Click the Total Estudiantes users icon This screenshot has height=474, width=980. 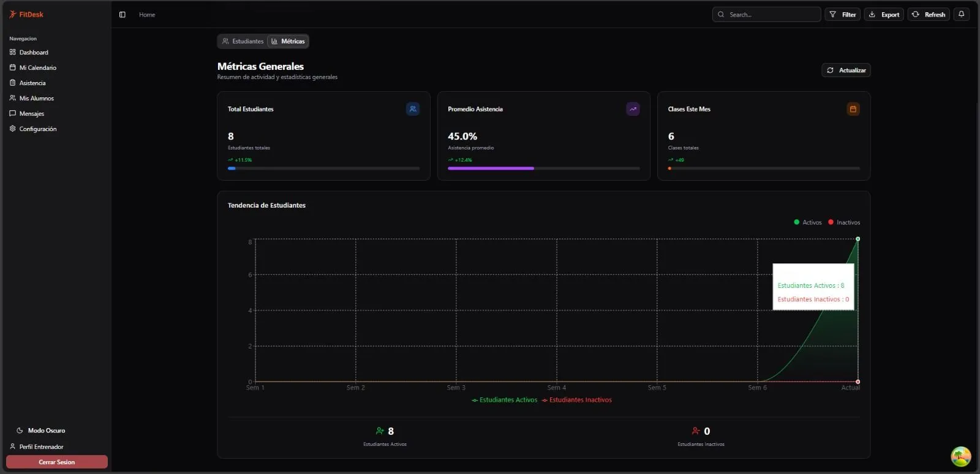tap(413, 109)
